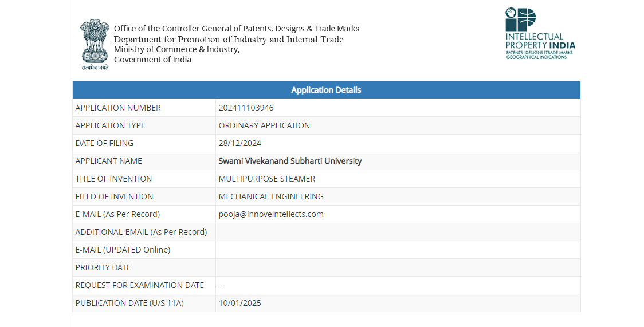Click the ORDINARY APPLICATION type value

coord(264,125)
